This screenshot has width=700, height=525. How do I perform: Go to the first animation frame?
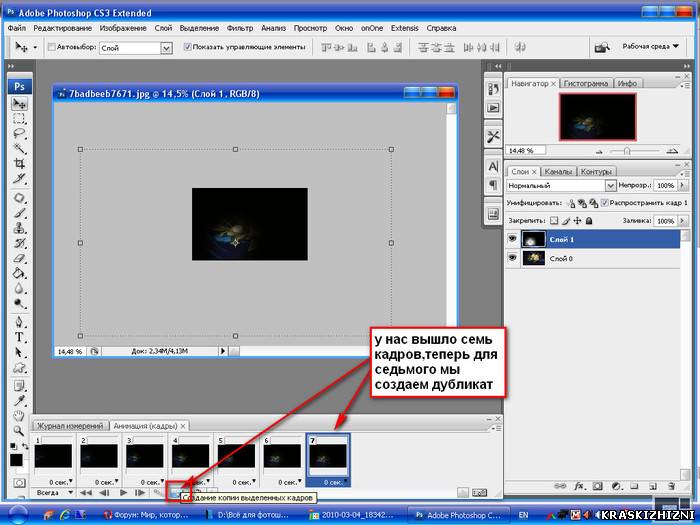point(86,493)
